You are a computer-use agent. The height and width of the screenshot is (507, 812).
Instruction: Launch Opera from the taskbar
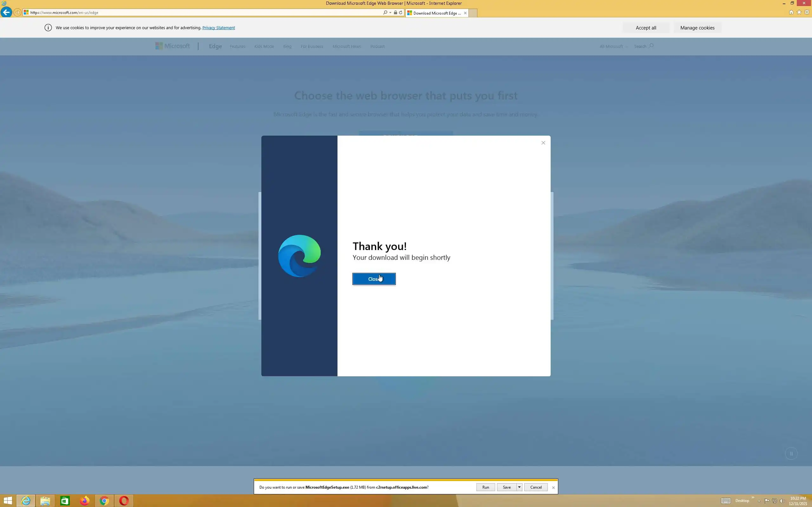point(124,501)
